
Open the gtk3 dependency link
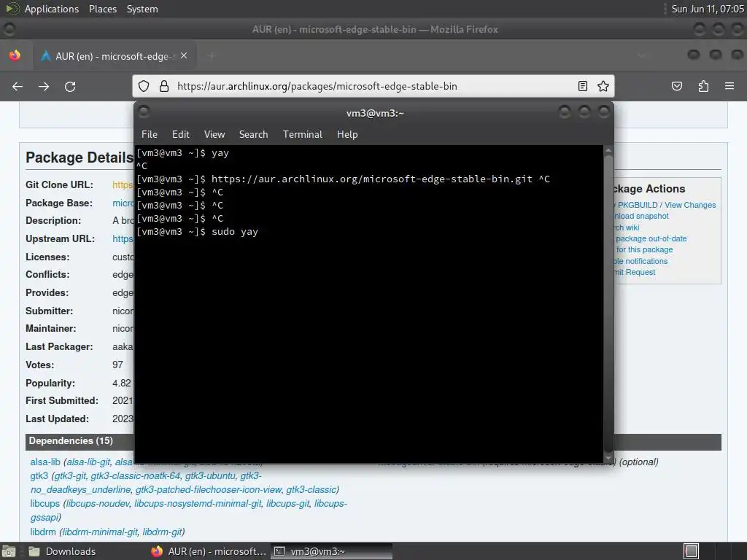click(x=39, y=475)
